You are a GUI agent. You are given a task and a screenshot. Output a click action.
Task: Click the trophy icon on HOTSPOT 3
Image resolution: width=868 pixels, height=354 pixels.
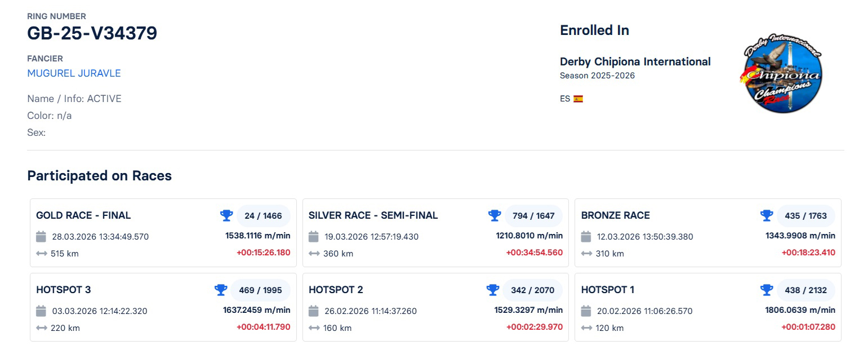221,290
